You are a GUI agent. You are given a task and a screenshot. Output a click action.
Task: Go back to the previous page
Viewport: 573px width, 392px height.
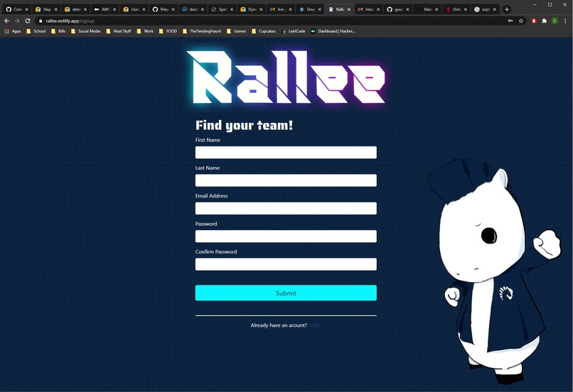coord(7,21)
